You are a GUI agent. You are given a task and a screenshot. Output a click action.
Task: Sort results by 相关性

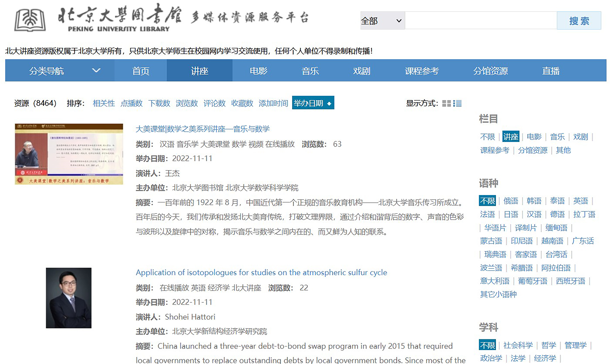pos(104,103)
